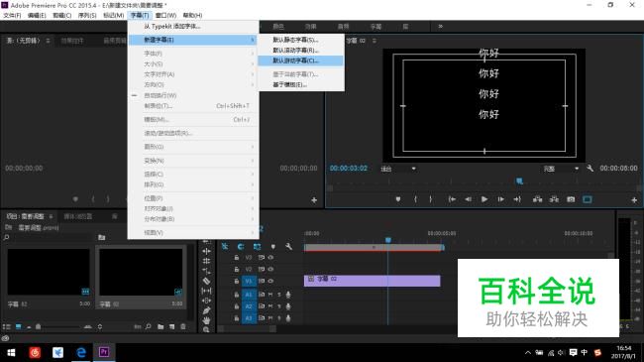This screenshot has width=644, height=362.
Task: Select the Razor tool
Action: click(x=206, y=281)
